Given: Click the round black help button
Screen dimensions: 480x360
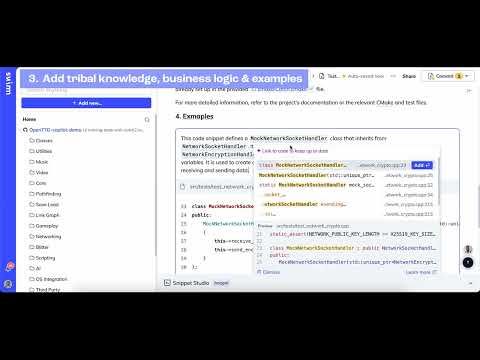Looking at the screenshot, I should [468, 263].
